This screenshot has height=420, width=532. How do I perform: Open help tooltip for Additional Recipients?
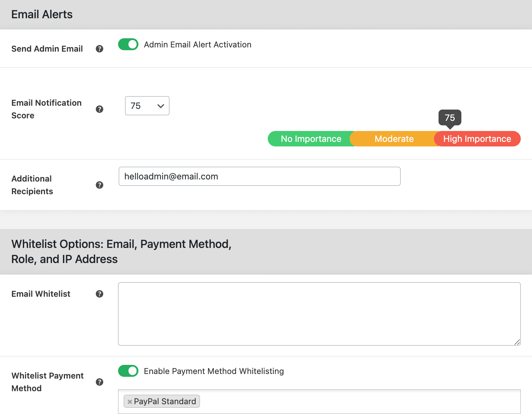(99, 185)
